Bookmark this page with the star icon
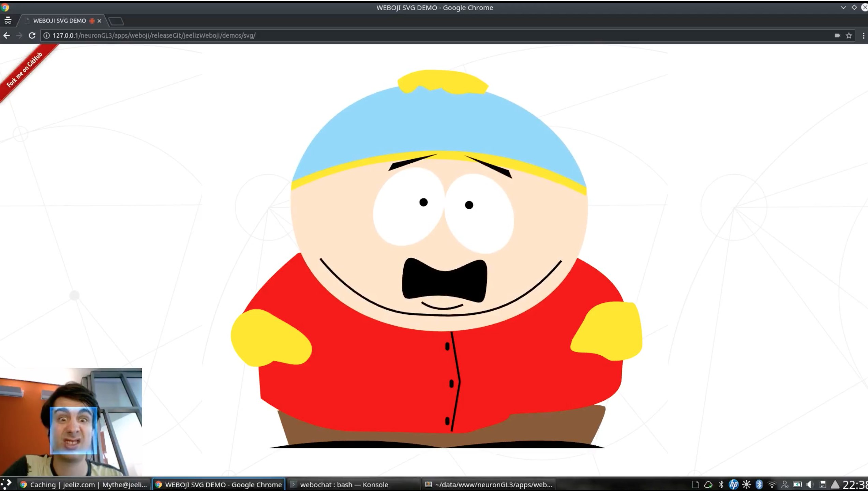The image size is (868, 491). (x=849, y=35)
